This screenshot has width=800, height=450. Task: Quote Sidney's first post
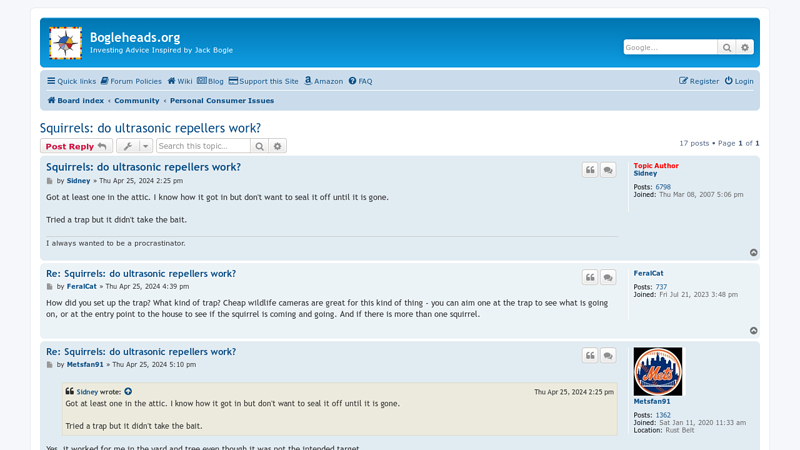590,170
